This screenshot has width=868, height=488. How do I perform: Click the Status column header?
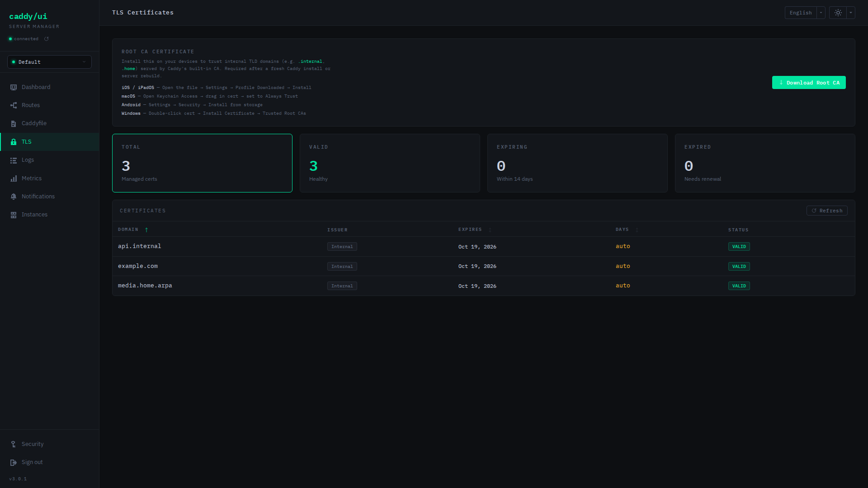[738, 230]
